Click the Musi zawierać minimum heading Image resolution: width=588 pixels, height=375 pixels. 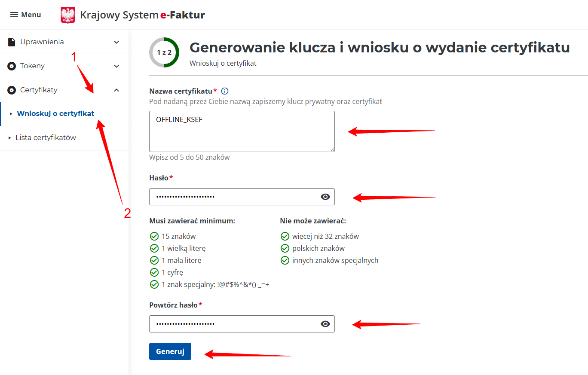click(192, 221)
